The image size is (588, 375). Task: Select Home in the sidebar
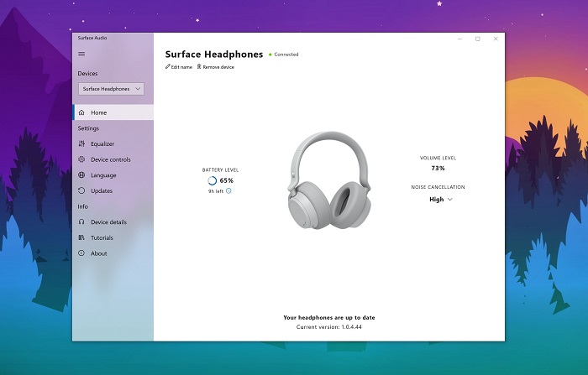(113, 112)
